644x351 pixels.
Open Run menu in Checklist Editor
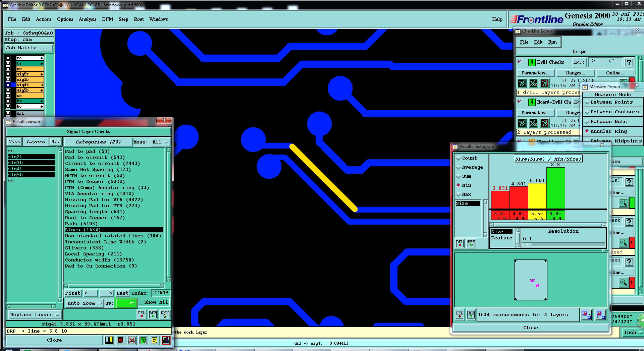[x=552, y=42]
